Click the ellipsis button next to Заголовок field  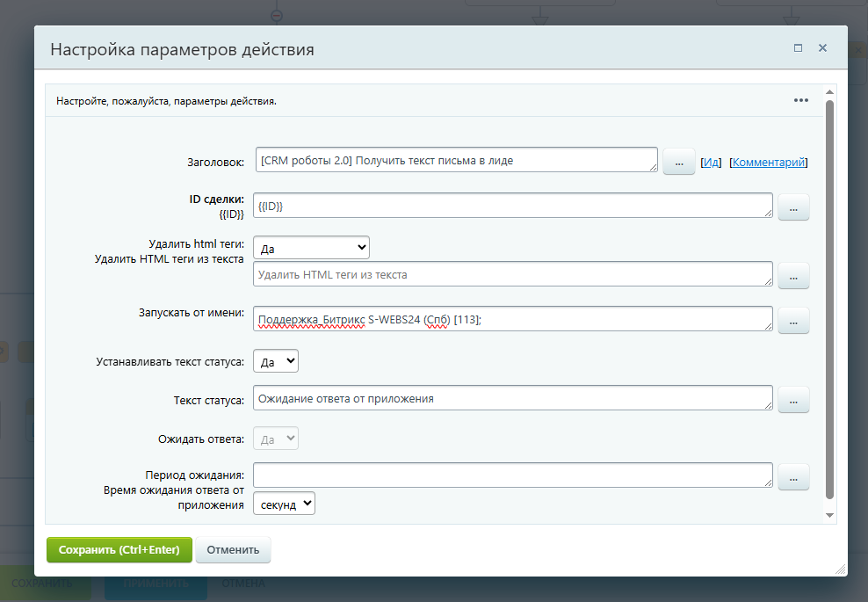(679, 163)
